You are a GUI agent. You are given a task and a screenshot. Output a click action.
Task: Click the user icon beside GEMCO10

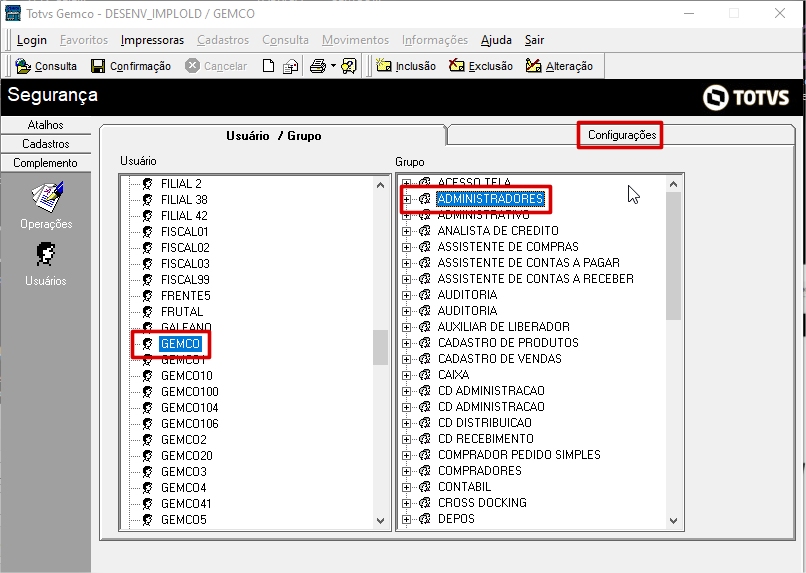click(x=148, y=376)
